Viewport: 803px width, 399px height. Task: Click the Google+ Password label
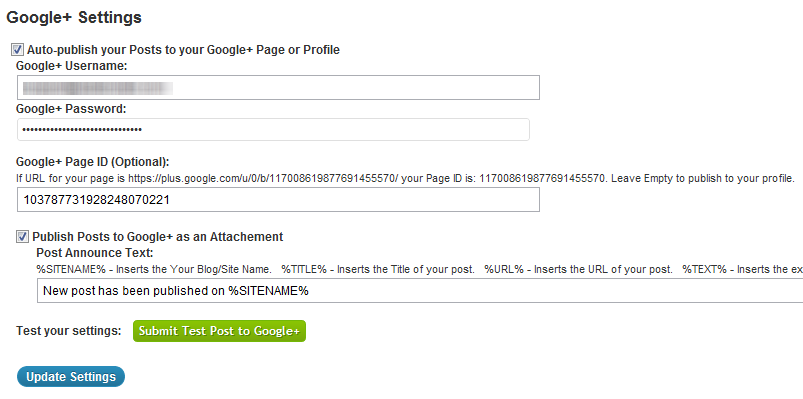pyautogui.click(x=71, y=109)
